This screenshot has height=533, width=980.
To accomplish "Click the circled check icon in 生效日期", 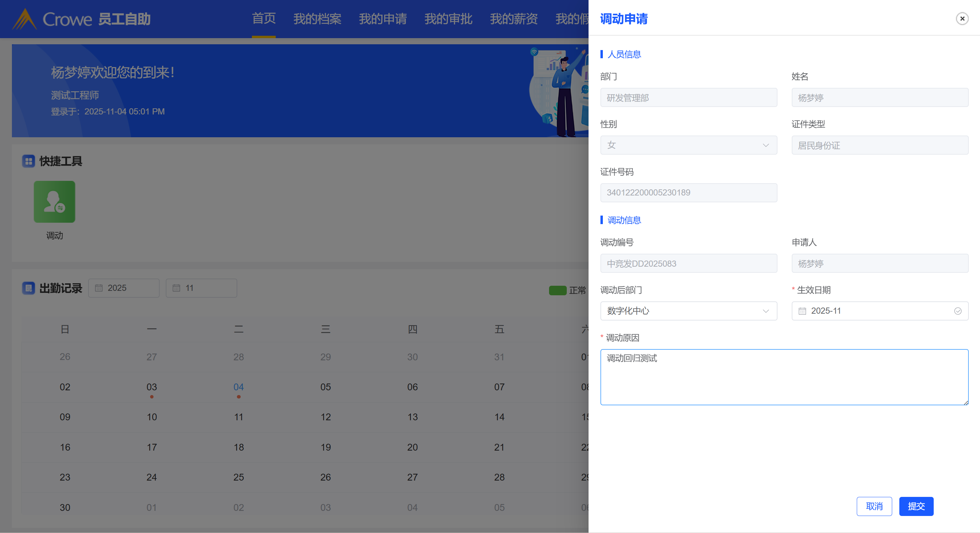I will [x=958, y=311].
